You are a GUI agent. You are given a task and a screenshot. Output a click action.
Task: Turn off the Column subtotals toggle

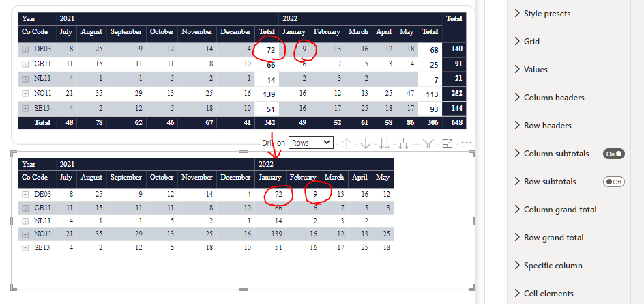[x=613, y=154]
